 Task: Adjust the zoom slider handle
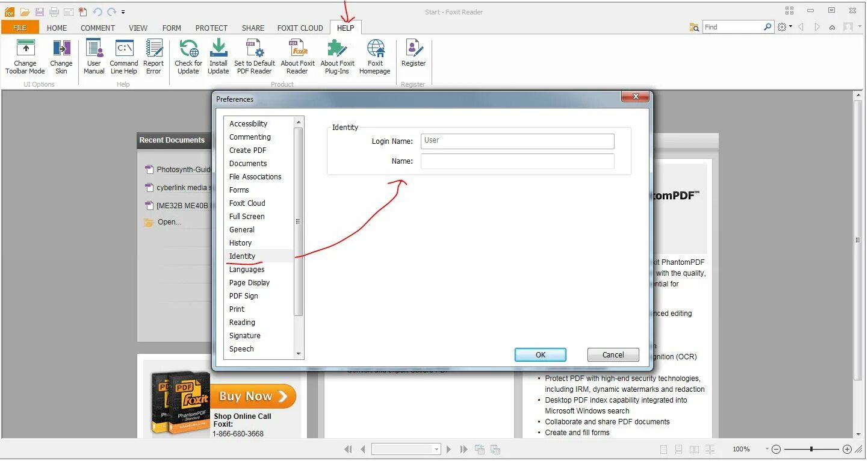pyautogui.click(x=811, y=450)
